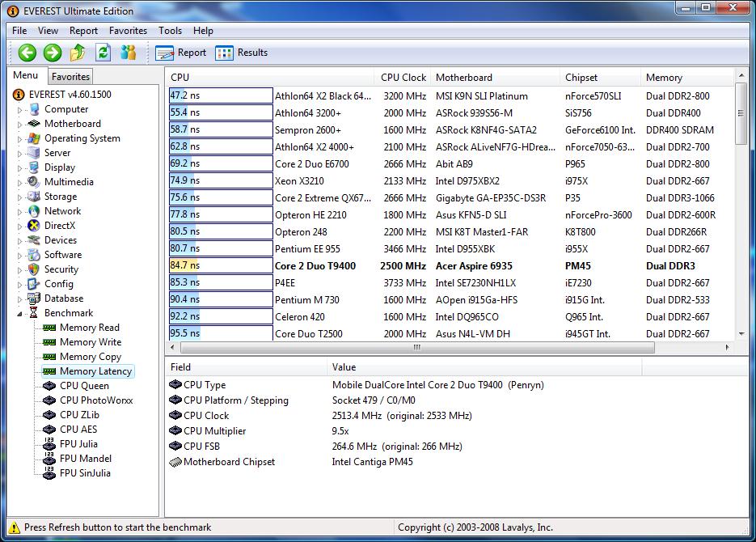The width and height of the screenshot is (756, 542).
Task: Expand the Storage tree node
Action: [19, 197]
